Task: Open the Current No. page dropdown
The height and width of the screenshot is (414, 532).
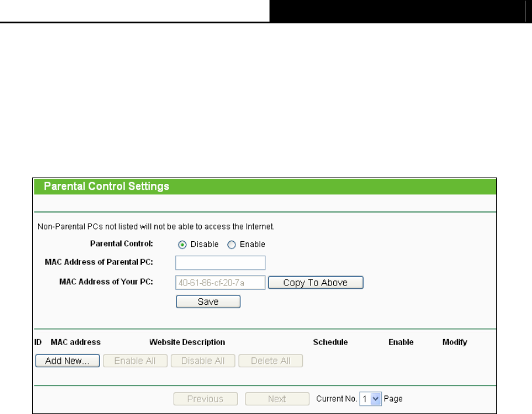Action: coord(371,399)
